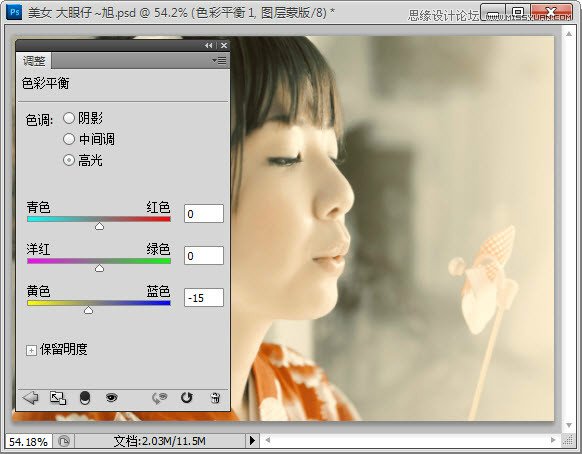This screenshot has width=582, height=454.
Task: Switch panel to expanded view icon
Action: [58, 398]
